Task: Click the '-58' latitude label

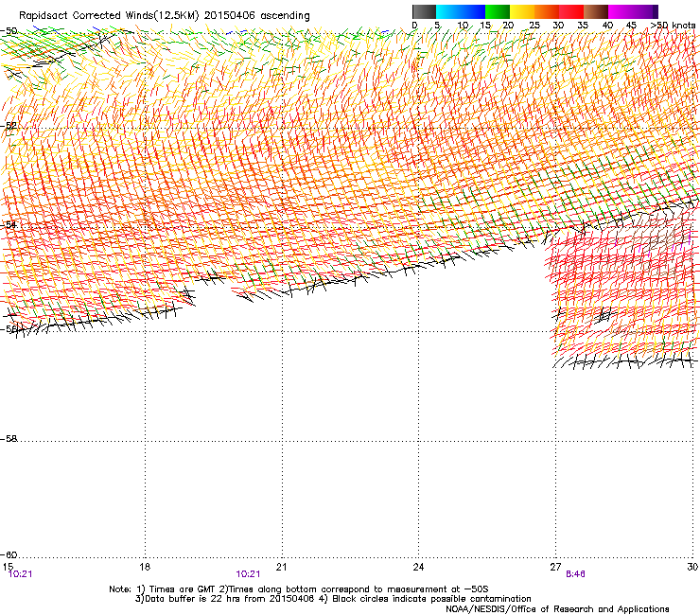Action: coord(9,439)
